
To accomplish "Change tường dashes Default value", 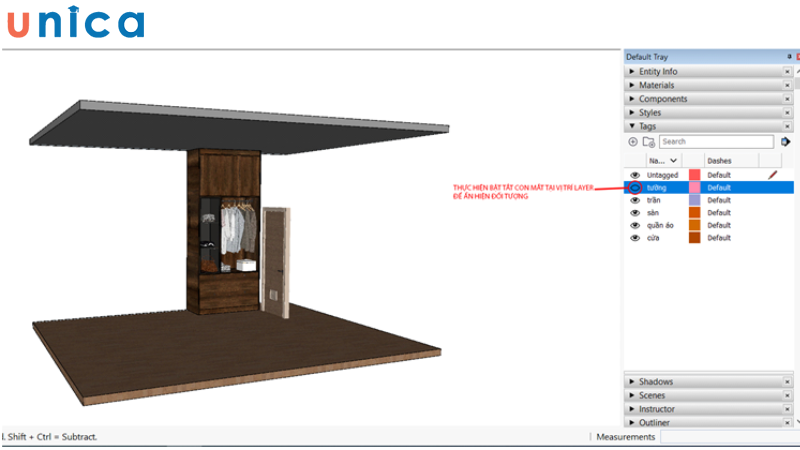I will [x=719, y=188].
